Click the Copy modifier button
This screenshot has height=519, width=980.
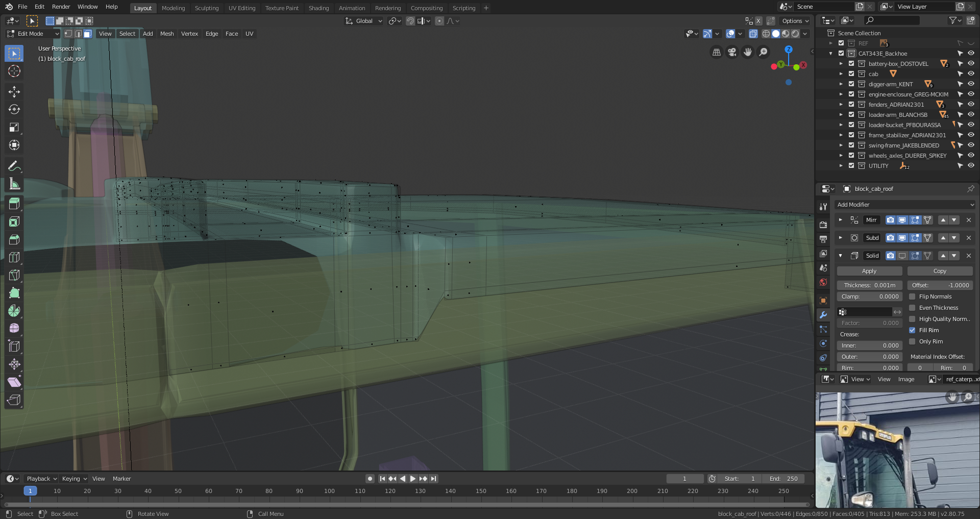pos(939,271)
